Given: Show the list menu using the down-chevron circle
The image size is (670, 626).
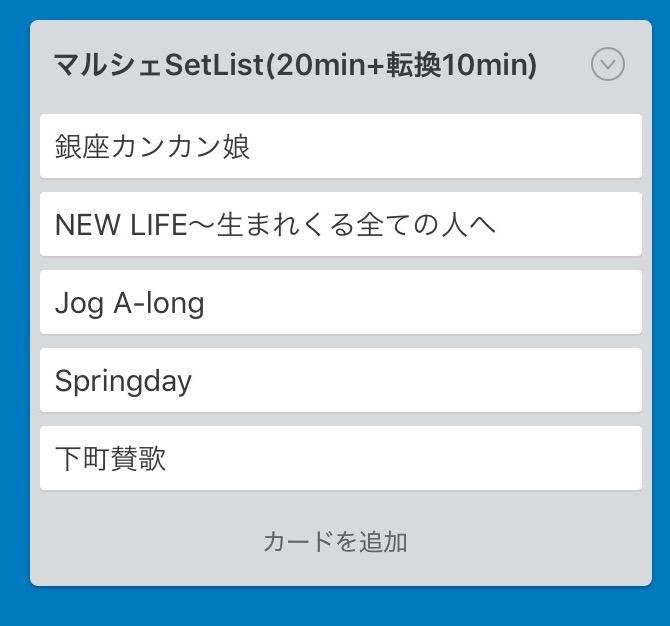Looking at the screenshot, I should coord(608,65).
